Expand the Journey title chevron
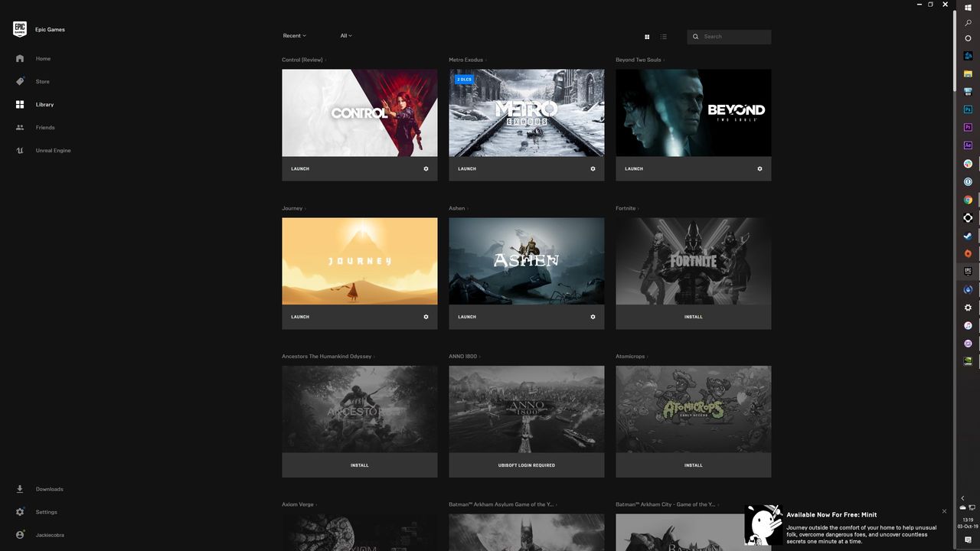 pos(305,208)
